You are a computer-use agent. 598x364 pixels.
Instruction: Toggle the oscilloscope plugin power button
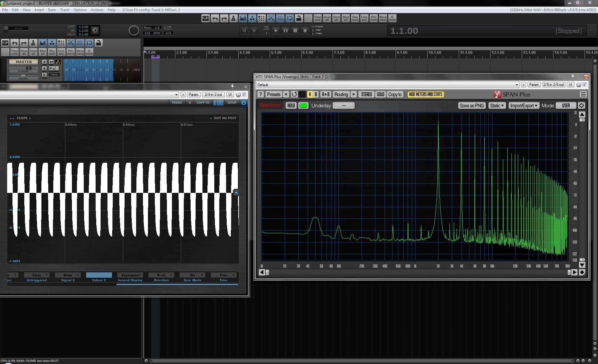(x=244, y=102)
